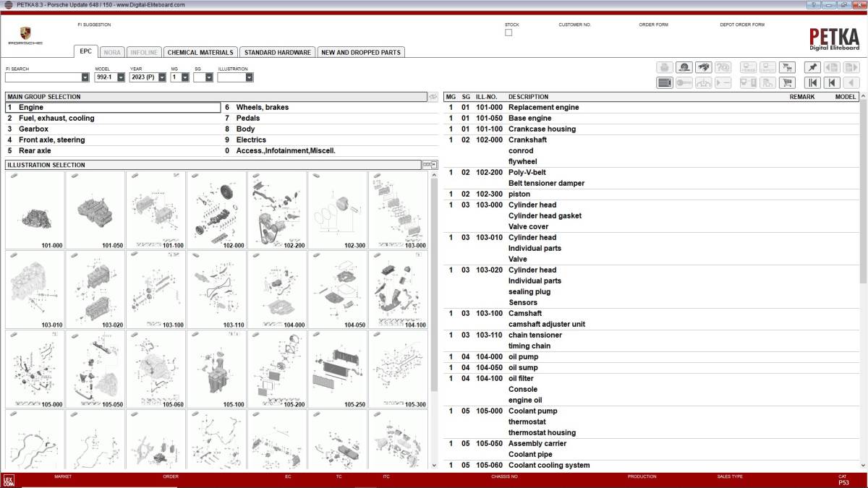Select main group Gearbox

tap(34, 129)
